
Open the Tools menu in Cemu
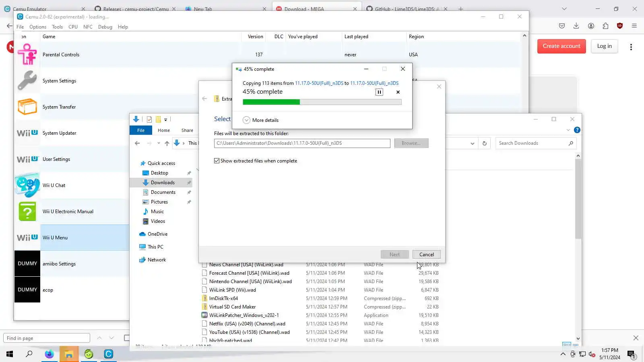tap(57, 27)
